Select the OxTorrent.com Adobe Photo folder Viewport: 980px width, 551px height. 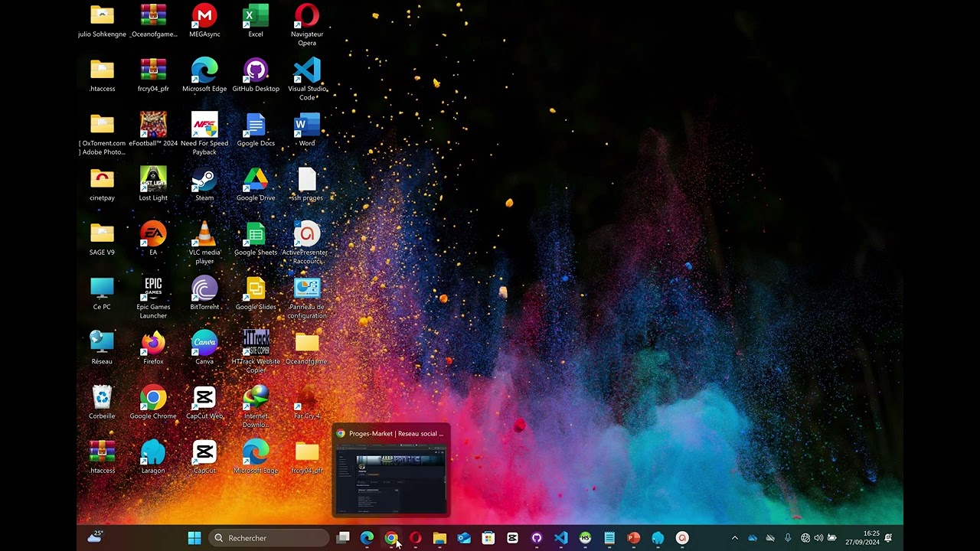pyautogui.click(x=102, y=134)
